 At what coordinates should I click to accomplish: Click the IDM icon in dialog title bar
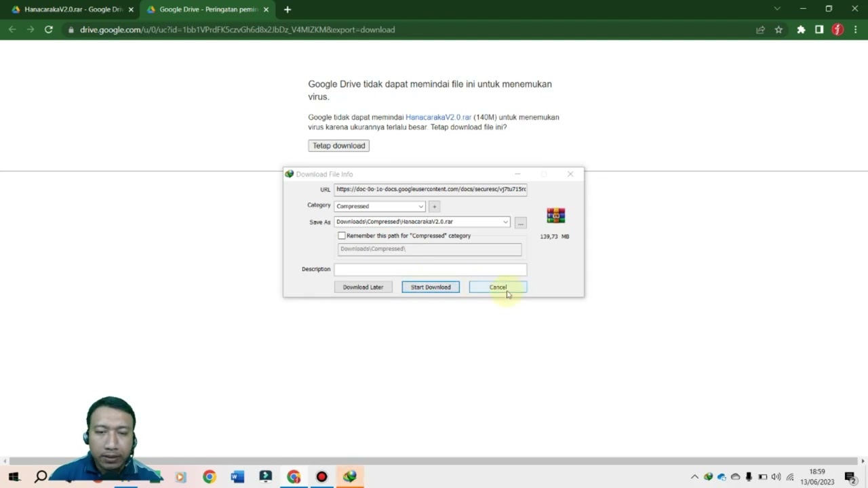point(290,174)
